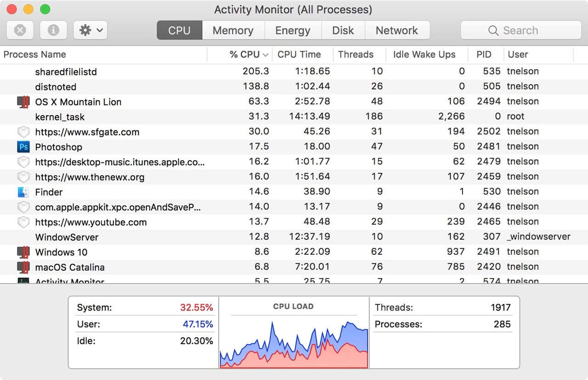Click the Finder app icon
The image size is (588, 380).
pyautogui.click(x=23, y=192)
